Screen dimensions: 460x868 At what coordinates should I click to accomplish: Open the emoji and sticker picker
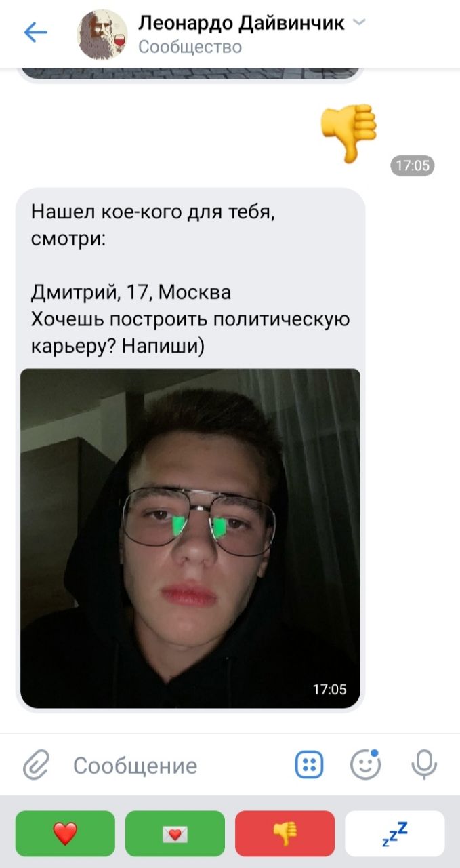[x=365, y=765]
